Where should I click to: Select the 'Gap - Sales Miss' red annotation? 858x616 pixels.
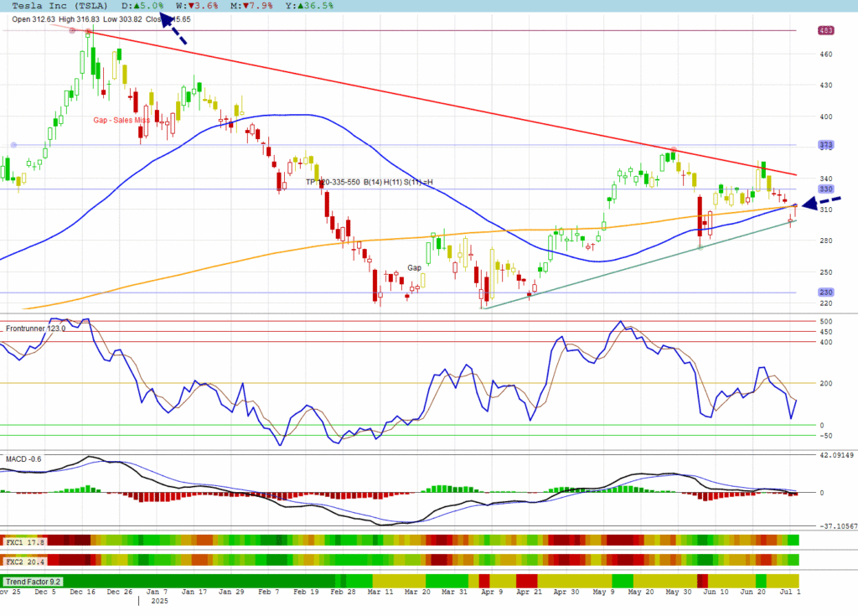click(121, 120)
